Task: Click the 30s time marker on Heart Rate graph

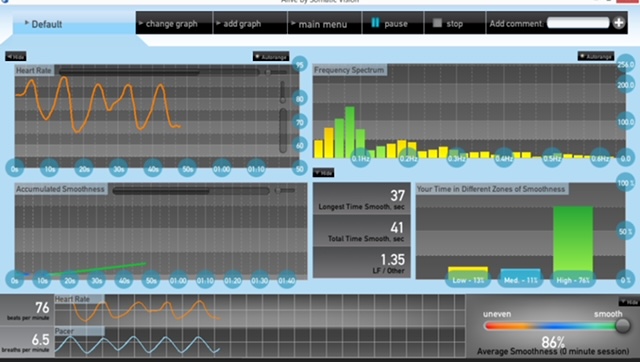Action: pos(118,169)
